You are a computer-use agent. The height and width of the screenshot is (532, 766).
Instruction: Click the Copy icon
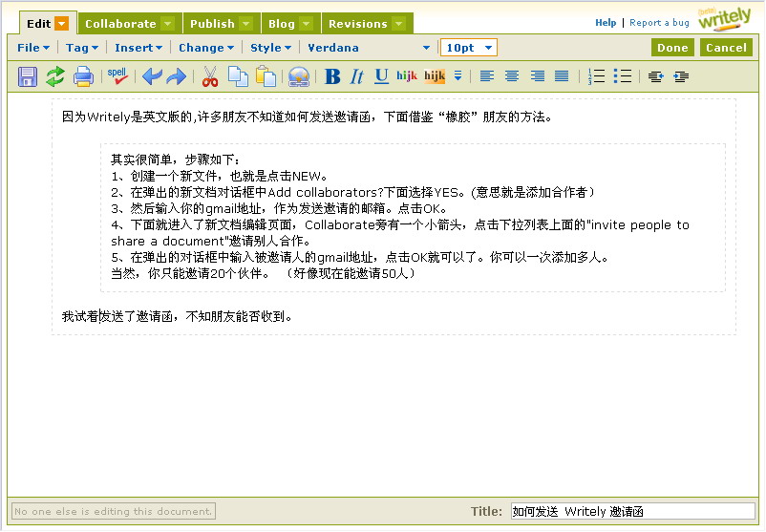[239, 76]
